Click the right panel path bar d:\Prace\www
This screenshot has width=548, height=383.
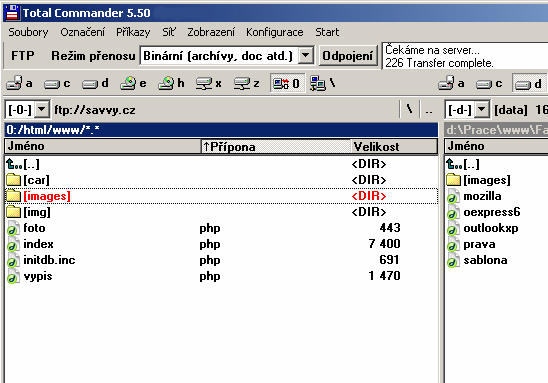(x=496, y=130)
